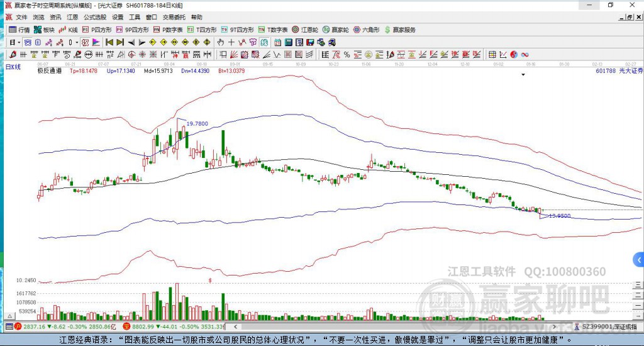Click the yin-yang taiji icon
Screen dimensions: 644x346
tap(514, 55)
